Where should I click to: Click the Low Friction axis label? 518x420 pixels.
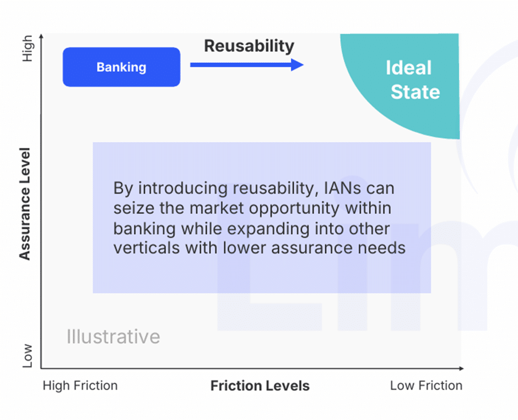point(426,386)
